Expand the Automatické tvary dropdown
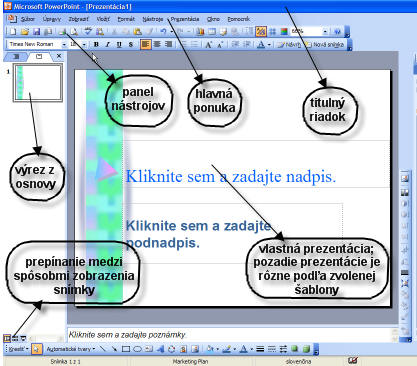Image resolution: width=417 pixels, height=366 pixels. (71, 349)
